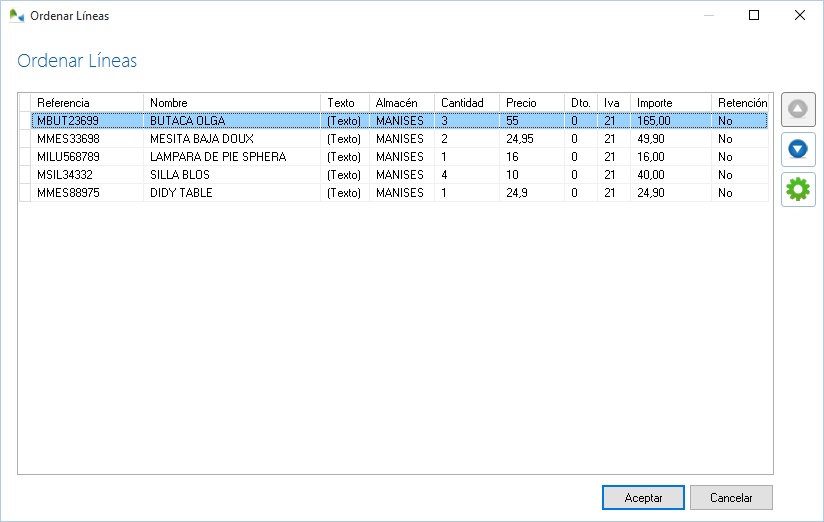Image resolution: width=824 pixels, height=522 pixels.
Task: Click the app icon in title bar
Action: point(16,16)
